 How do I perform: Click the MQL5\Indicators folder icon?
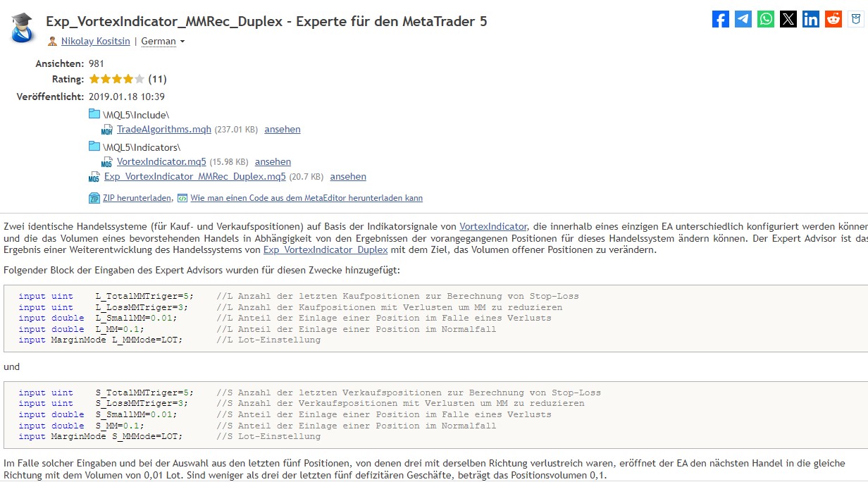[94, 146]
